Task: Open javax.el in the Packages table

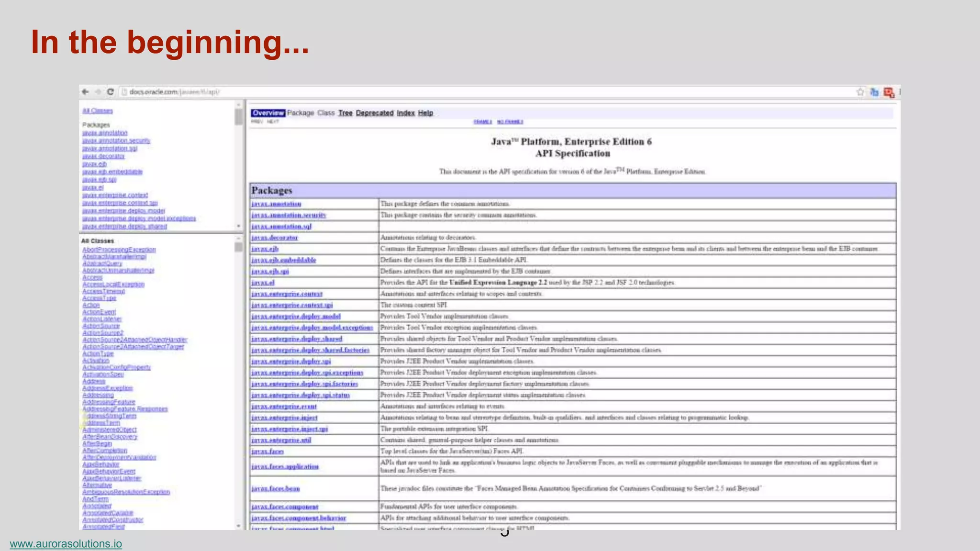Action: tap(263, 283)
